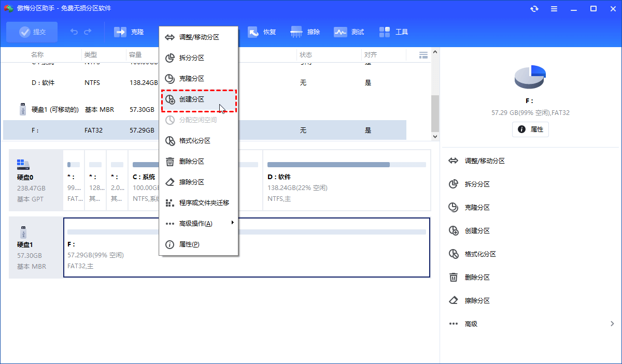Click the redo arrow icon
Viewport: 622px width, 364px height.
point(91,32)
